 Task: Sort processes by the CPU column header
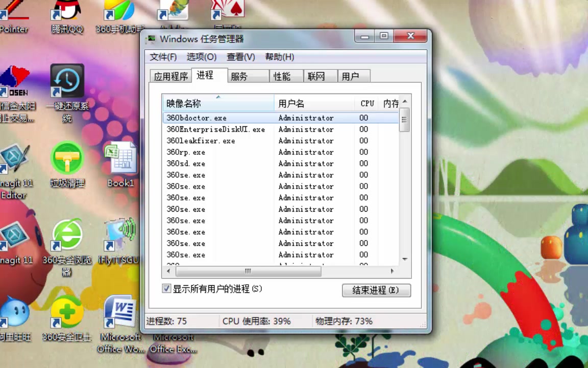367,103
